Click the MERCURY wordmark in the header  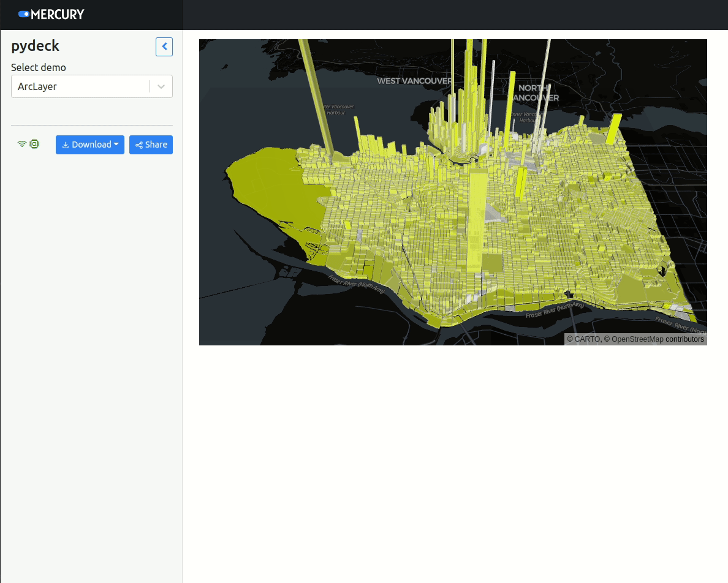(58, 14)
